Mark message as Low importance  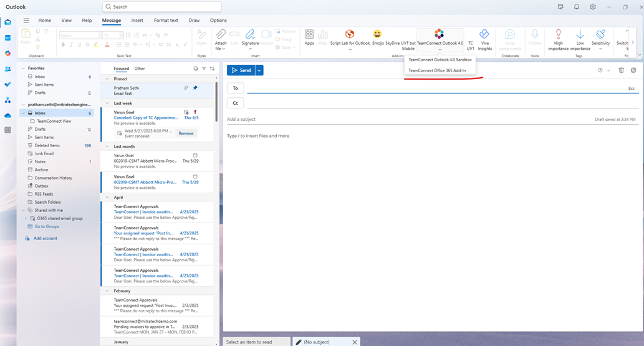coord(580,39)
